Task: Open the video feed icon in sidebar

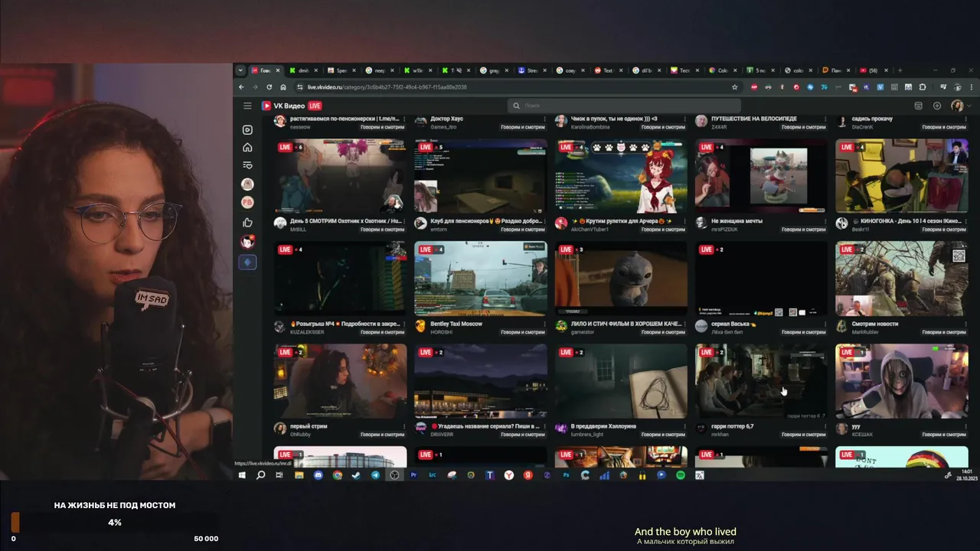Action: point(247,130)
